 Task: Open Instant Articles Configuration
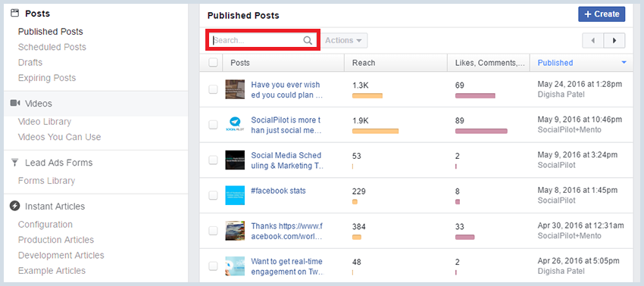click(45, 225)
